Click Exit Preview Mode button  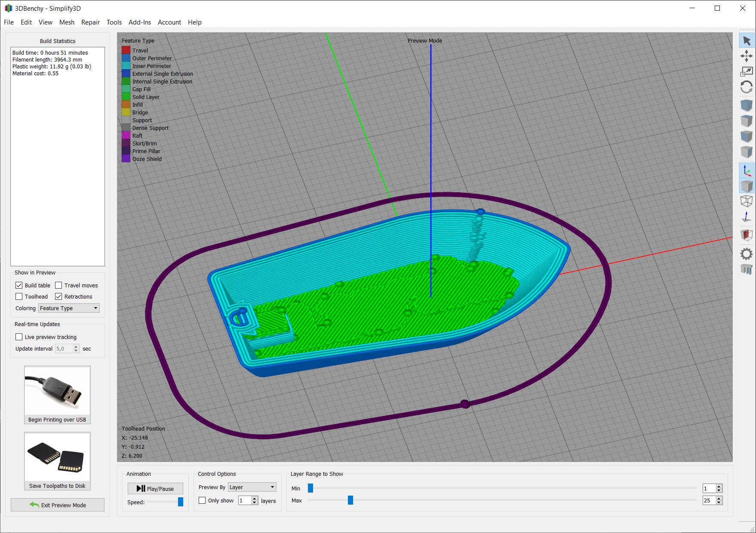point(58,505)
